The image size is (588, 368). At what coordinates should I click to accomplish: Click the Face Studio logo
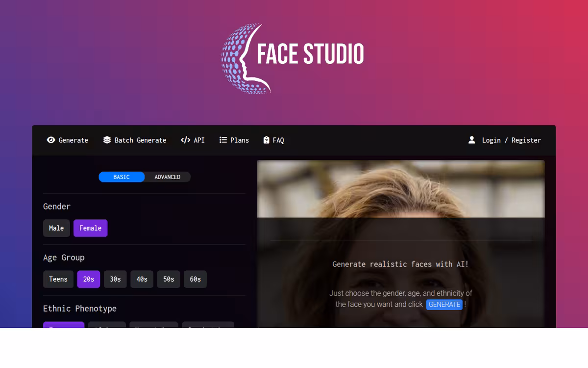(x=293, y=58)
